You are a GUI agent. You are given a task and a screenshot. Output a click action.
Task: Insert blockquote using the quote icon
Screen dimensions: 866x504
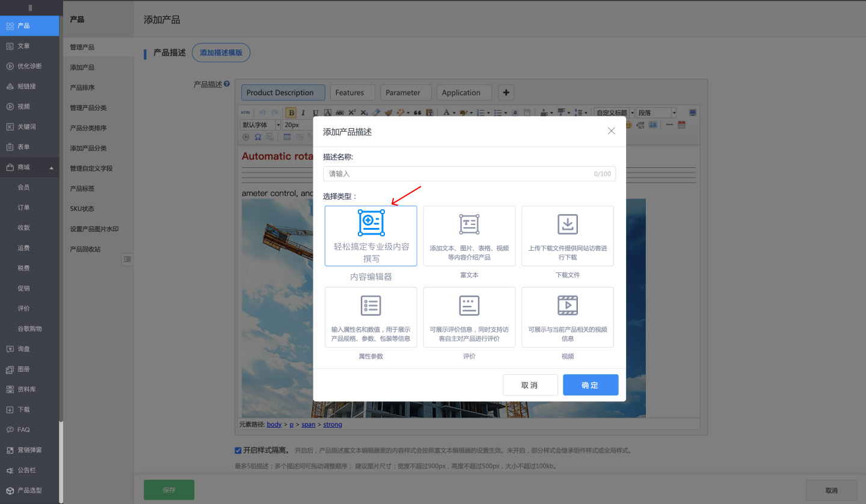click(417, 112)
